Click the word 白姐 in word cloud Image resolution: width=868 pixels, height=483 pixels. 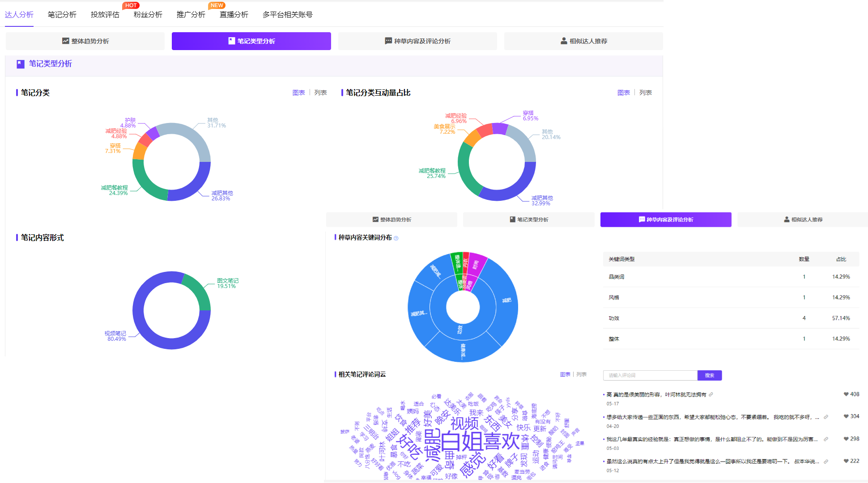(x=462, y=442)
